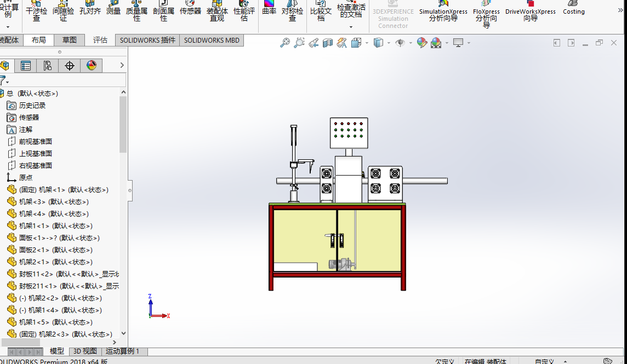This screenshot has width=627, height=364.
Task: Switch to 运动算例 1 tab
Action: point(122,351)
